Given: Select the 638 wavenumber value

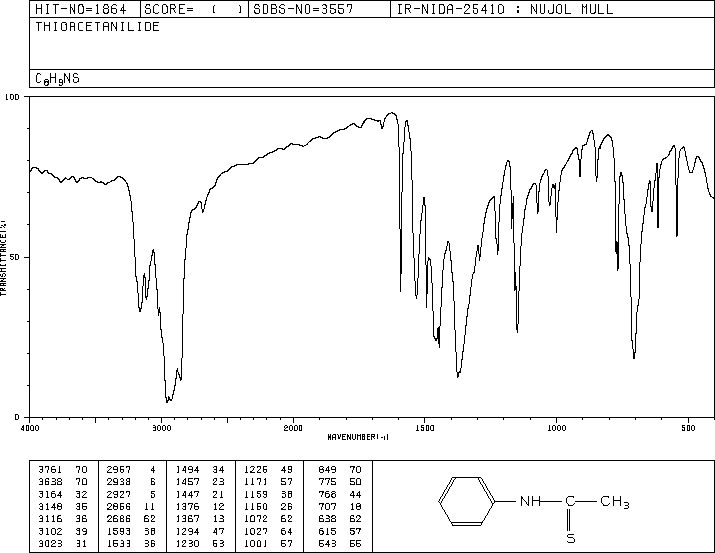Looking at the screenshot, I should coord(327,519).
